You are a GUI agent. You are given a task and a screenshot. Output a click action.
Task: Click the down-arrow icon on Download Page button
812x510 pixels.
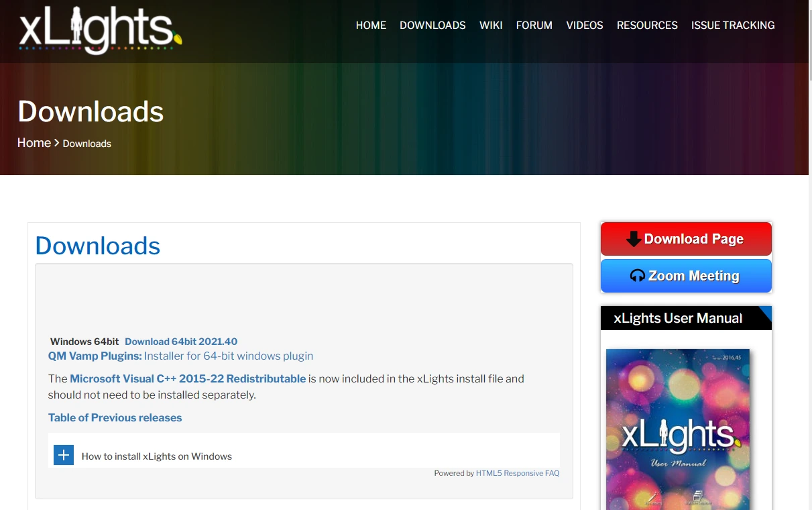[634, 240]
